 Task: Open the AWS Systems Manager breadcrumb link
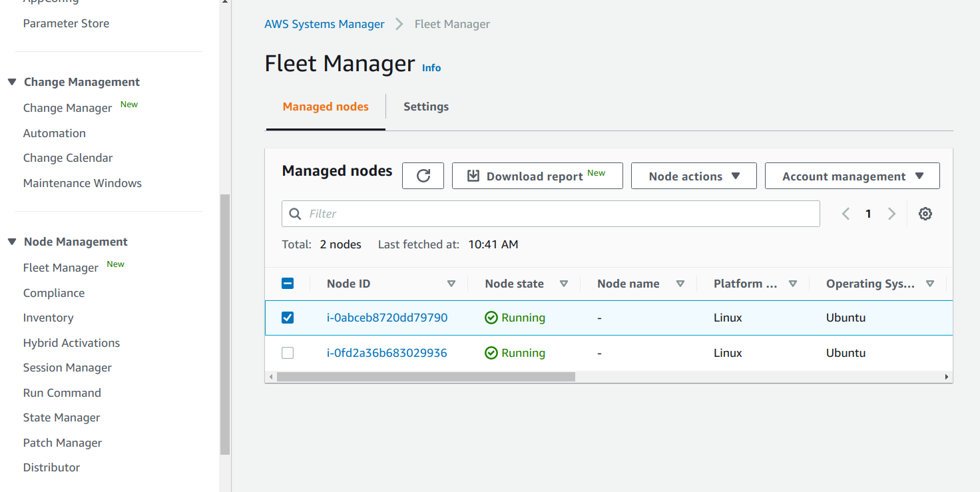click(x=324, y=24)
